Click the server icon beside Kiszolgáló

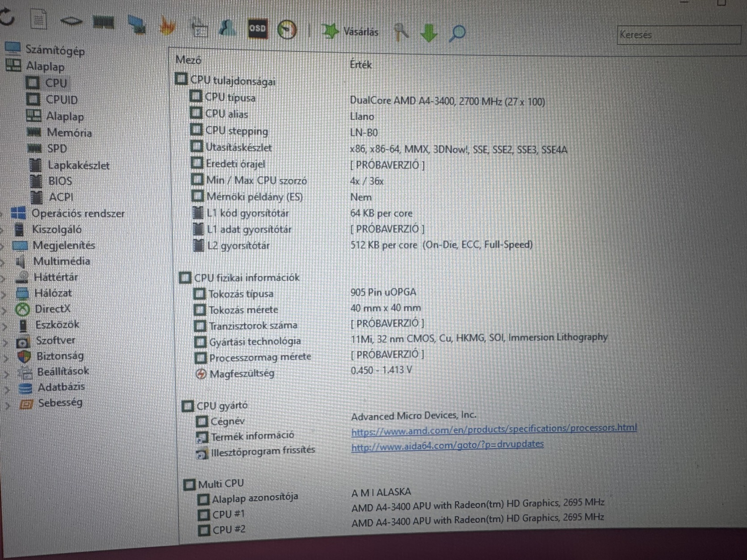coord(19,230)
